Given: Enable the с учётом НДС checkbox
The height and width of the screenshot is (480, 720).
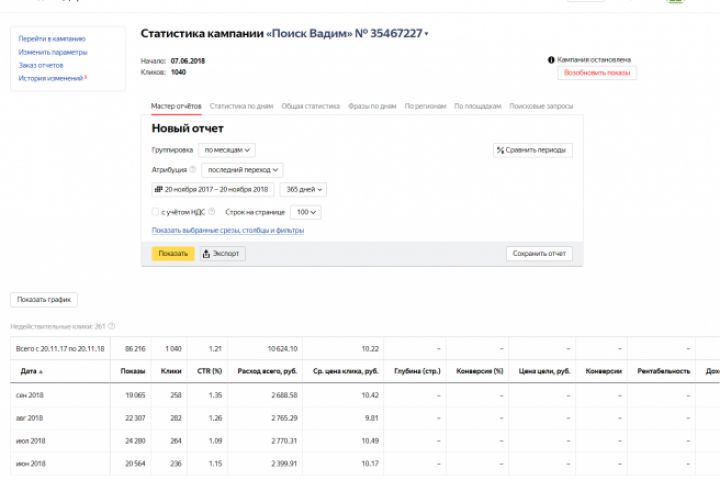Looking at the screenshot, I should point(155,212).
